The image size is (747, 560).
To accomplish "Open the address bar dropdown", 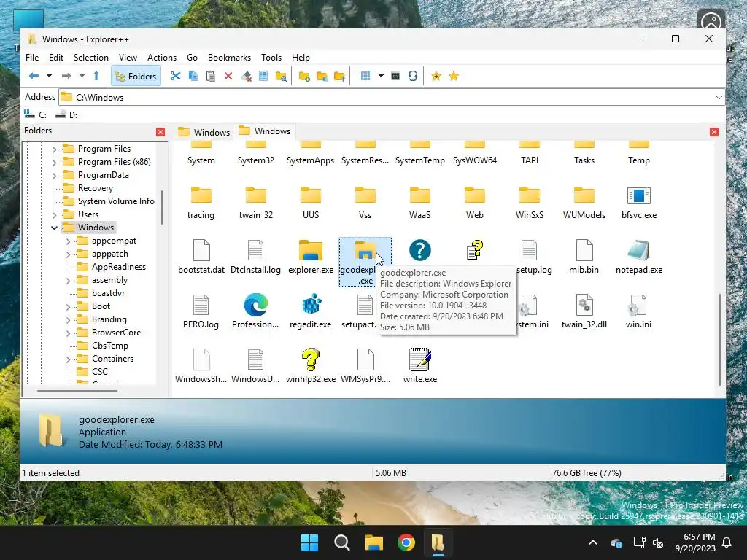I will point(719,98).
